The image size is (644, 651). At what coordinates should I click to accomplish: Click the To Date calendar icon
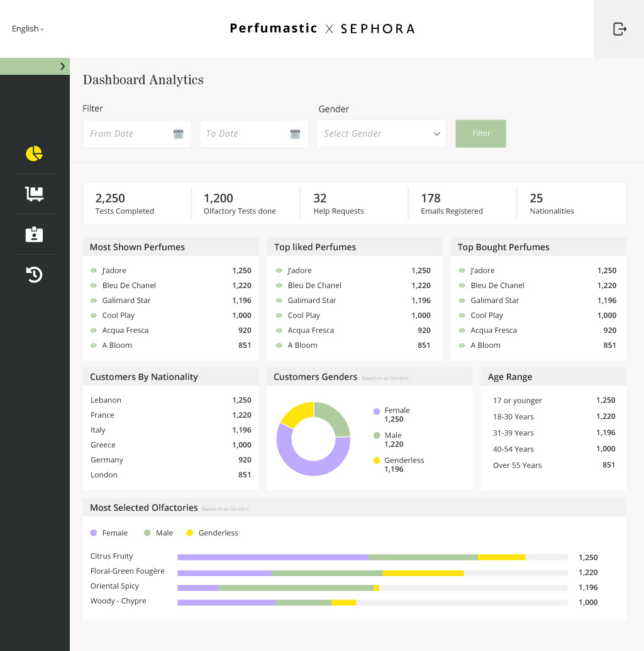295,134
